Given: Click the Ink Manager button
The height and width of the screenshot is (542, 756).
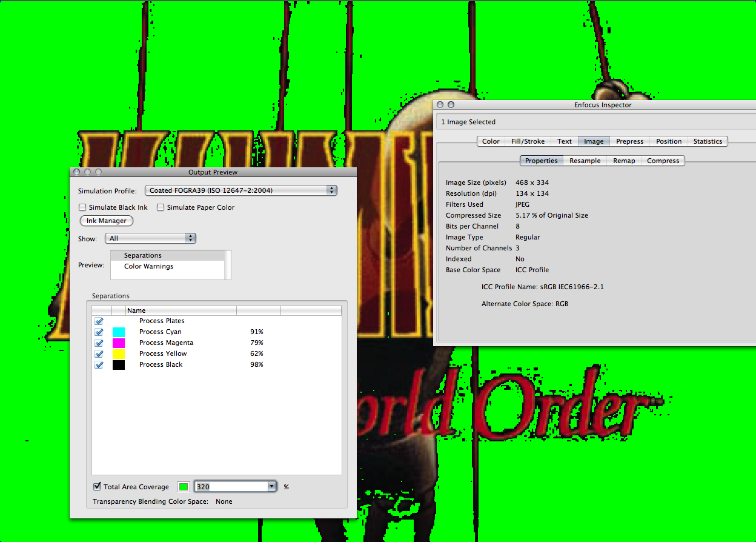Looking at the screenshot, I should point(107,221).
